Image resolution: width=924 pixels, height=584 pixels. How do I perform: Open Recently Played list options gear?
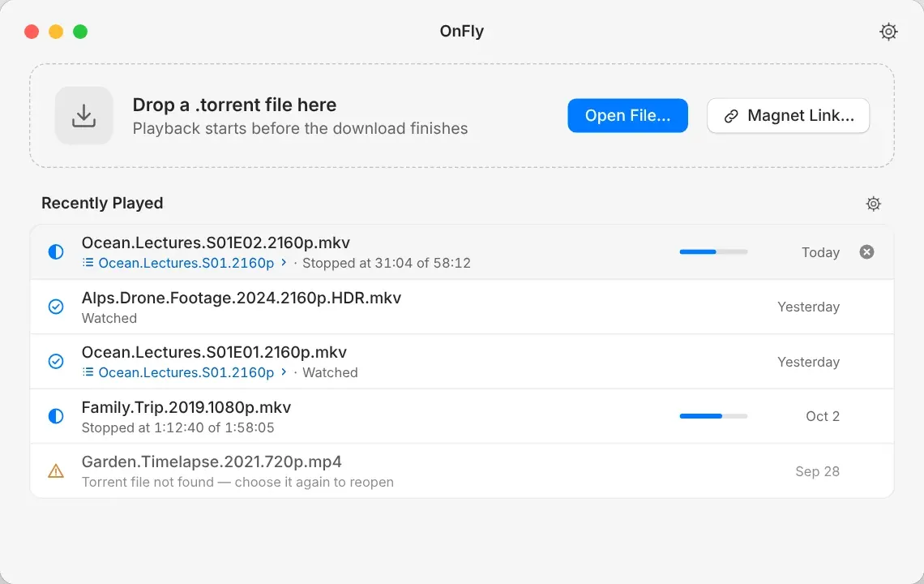click(x=873, y=204)
